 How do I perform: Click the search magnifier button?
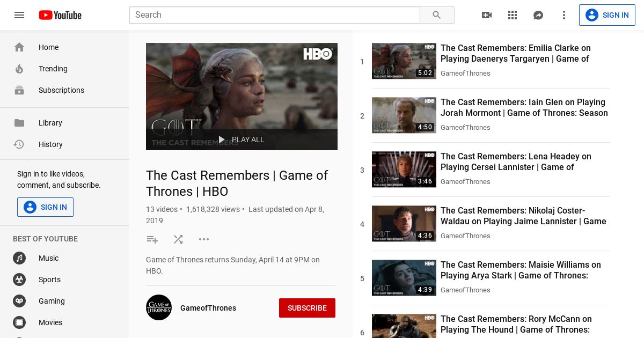point(437,15)
